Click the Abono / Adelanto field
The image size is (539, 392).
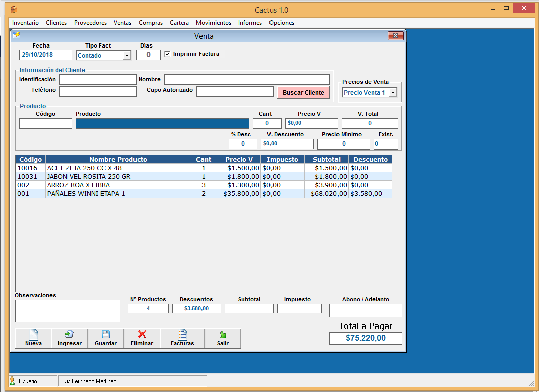pyautogui.click(x=365, y=310)
